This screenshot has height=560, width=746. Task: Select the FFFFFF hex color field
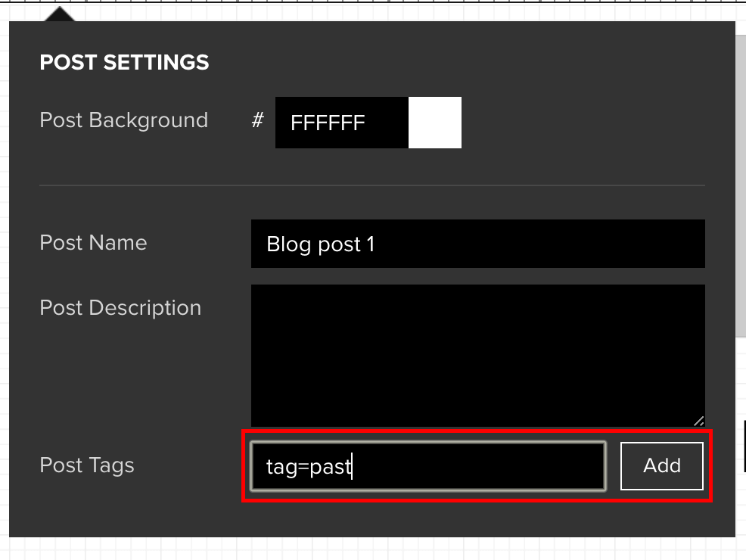tap(341, 123)
